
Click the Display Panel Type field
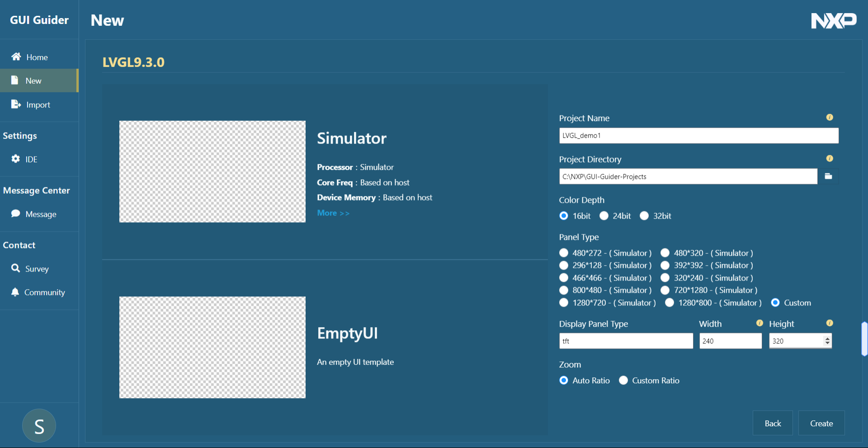626,341
